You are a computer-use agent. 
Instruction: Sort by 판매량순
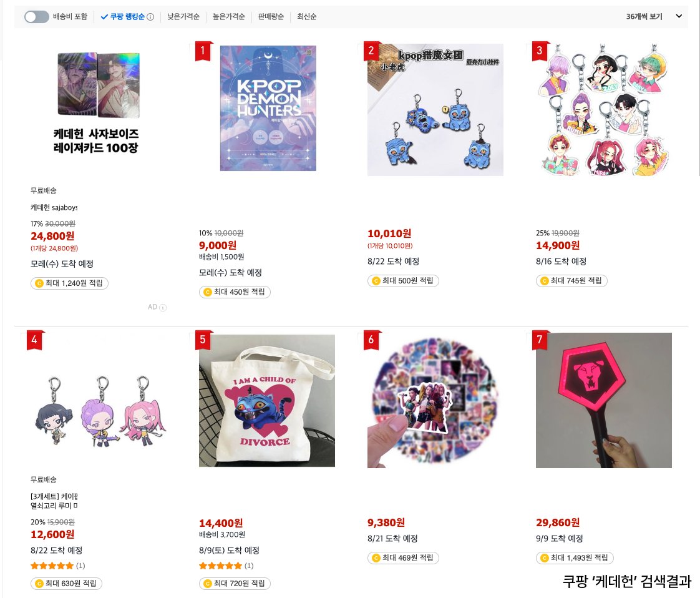[x=271, y=17]
